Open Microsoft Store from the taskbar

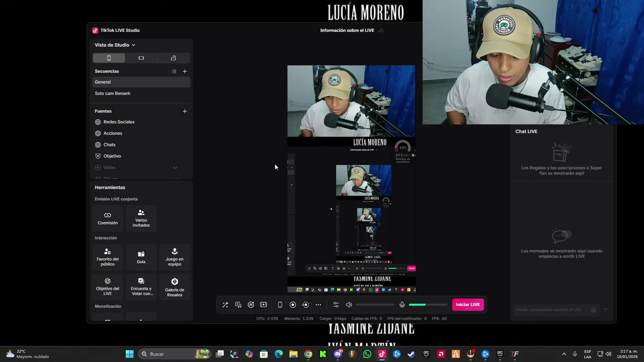coord(264,354)
